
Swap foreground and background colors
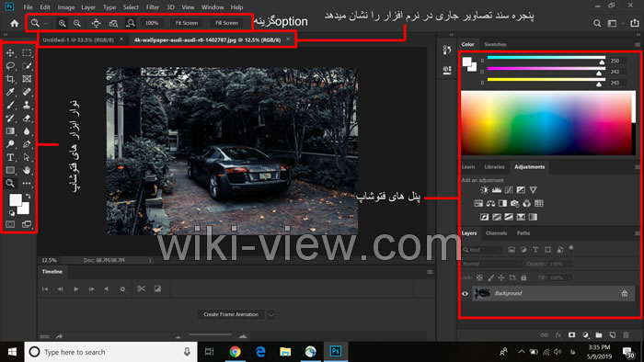28,197
